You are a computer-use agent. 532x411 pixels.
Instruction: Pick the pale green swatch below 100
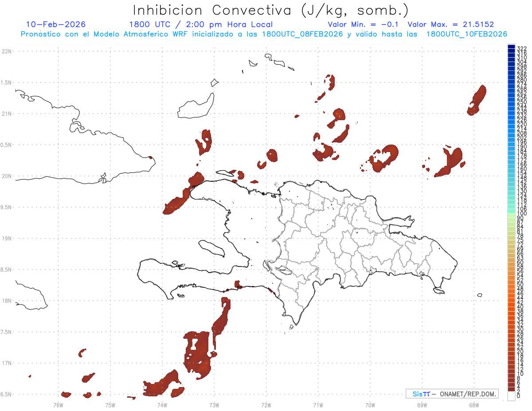coord(511,216)
